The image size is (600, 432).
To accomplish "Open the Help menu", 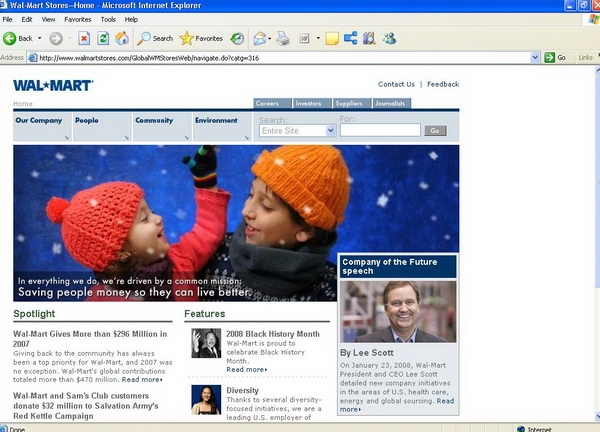I will pos(131,20).
